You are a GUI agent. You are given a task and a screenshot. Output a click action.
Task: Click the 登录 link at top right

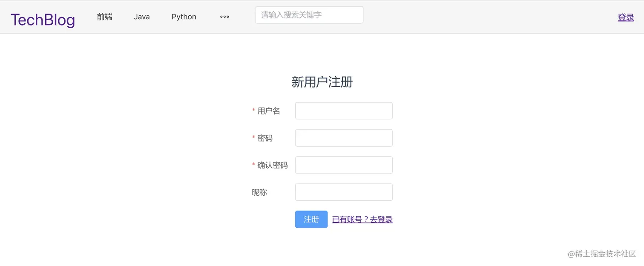pos(626,17)
